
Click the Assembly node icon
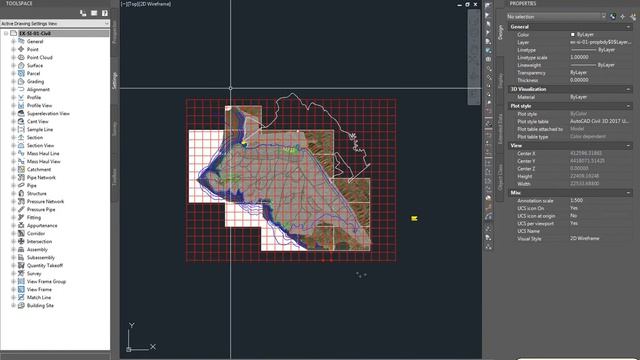(21, 249)
